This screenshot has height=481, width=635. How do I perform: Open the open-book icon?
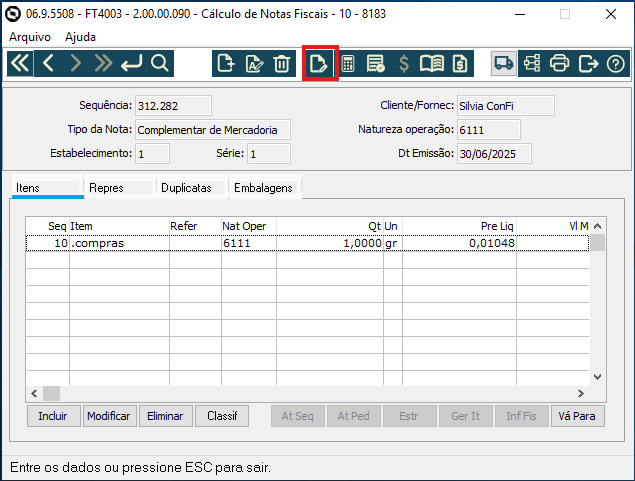pos(432,64)
